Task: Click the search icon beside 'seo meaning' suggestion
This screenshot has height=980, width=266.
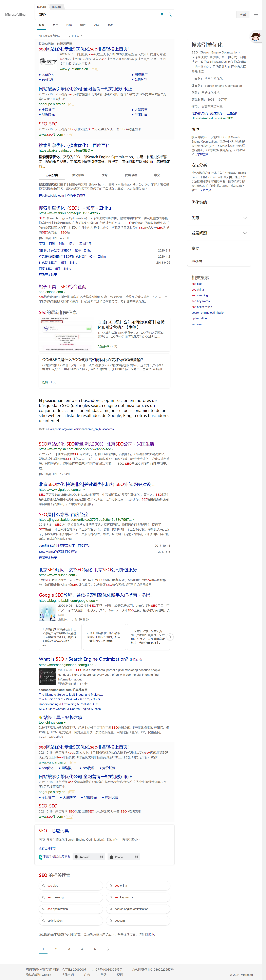Action: (44, 897)
